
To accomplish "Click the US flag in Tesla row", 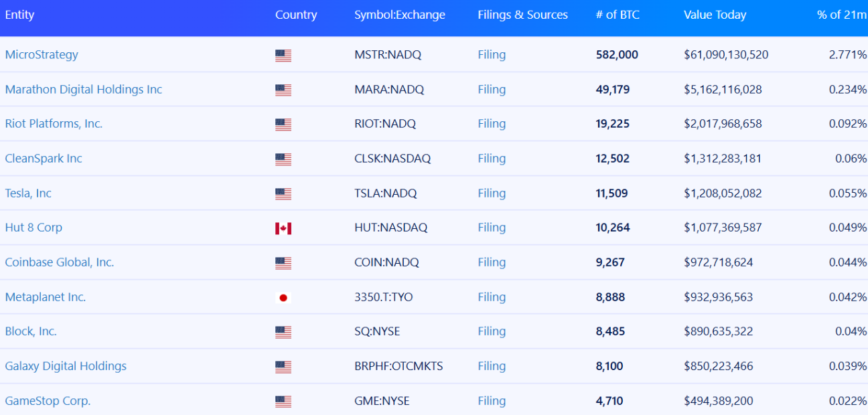I will (x=283, y=194).
